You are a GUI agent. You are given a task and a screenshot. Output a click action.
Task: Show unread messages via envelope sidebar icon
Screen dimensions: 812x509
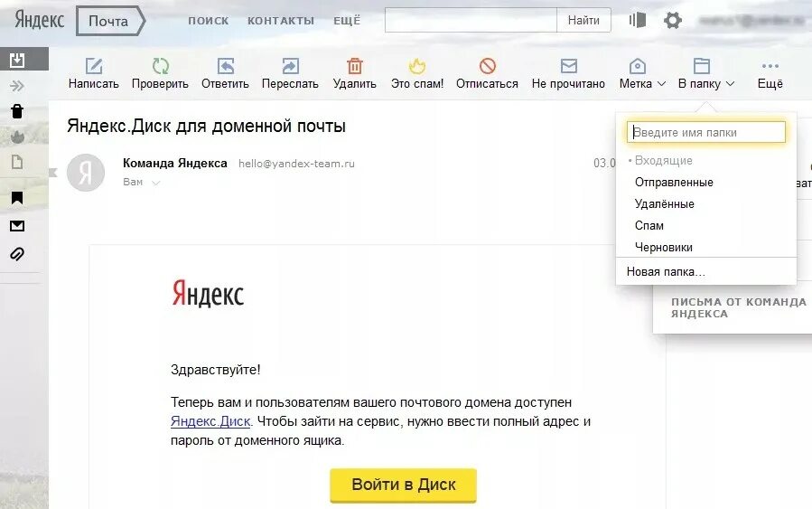coord(17,226)
